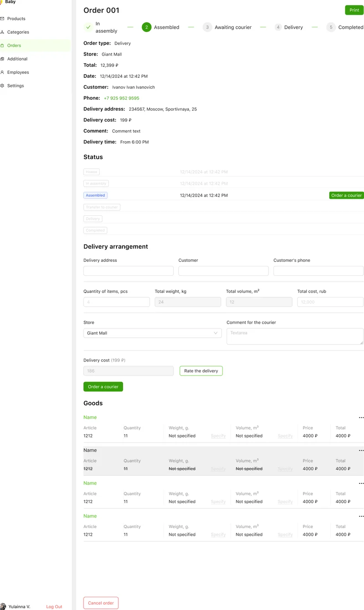The height and width of the screenshot is (610, 364).
Task: Click the Cancel order button
Action: (x=101, y=603)
